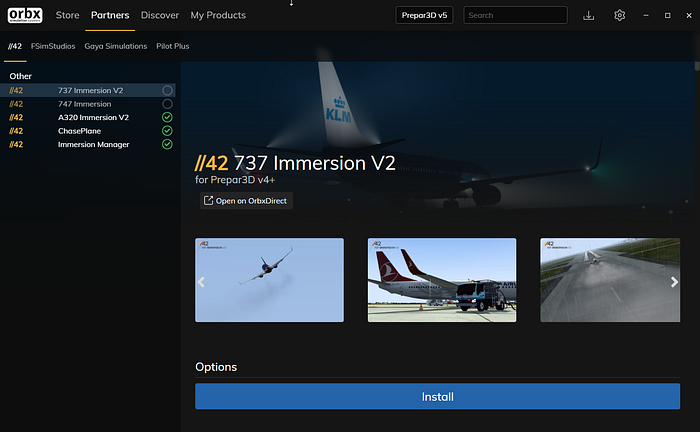Open the Turkish Airlines fuel truck thumbnail
This screenshot has height=432, width=700.
tap(442, 280)
